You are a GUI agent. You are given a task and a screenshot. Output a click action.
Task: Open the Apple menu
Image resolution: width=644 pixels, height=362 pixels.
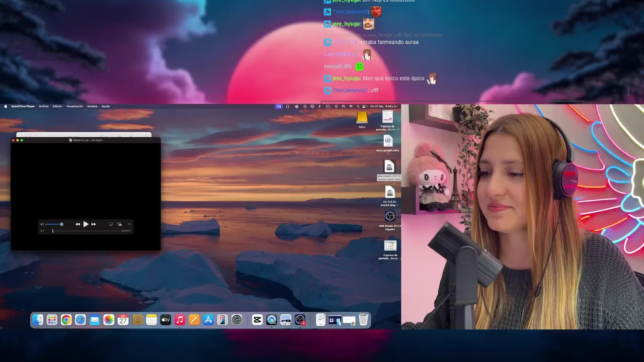[6, 106]
